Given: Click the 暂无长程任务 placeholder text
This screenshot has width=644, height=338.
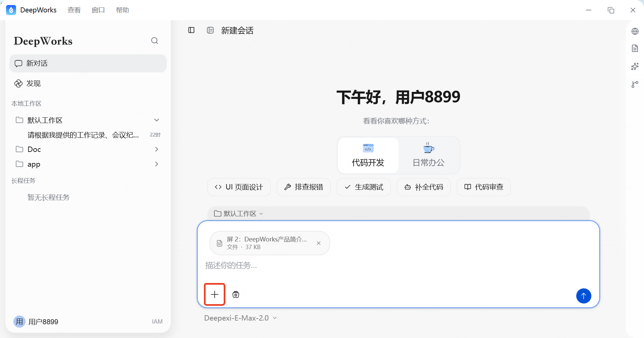Looking at the screenshot, I should pos(49,198).
